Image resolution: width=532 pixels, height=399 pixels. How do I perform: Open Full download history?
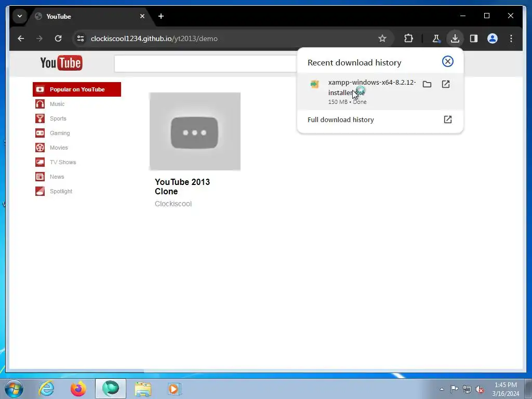coord(380,119)
